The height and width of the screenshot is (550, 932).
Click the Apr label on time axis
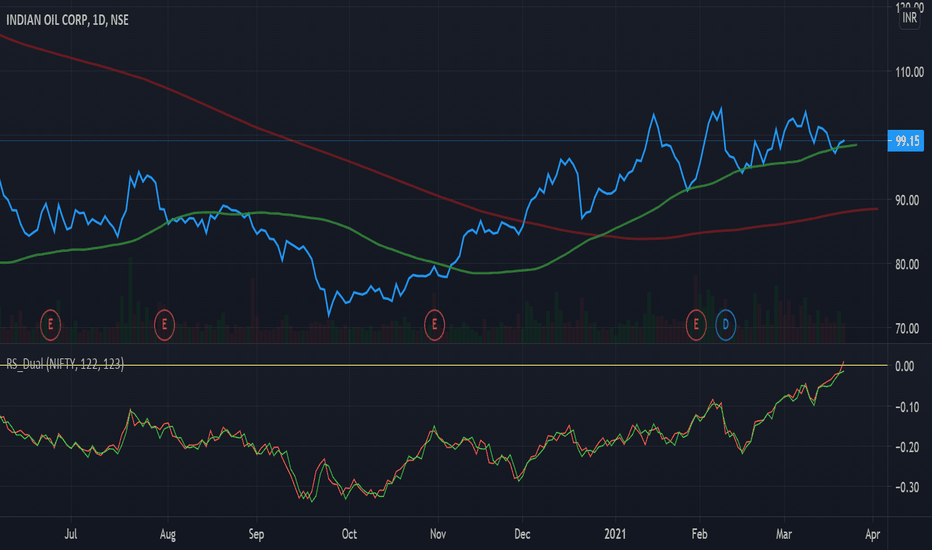click(x=873, y=535)
